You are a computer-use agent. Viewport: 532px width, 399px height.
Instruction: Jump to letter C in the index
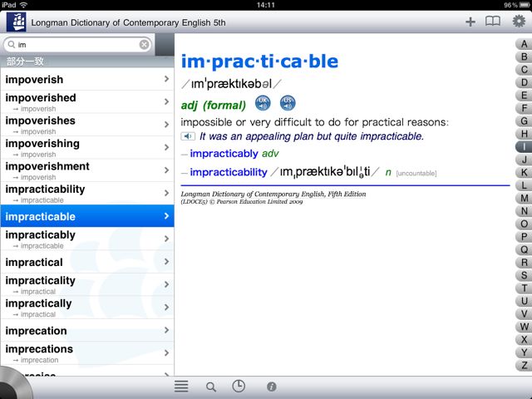(x=524, y=70)
